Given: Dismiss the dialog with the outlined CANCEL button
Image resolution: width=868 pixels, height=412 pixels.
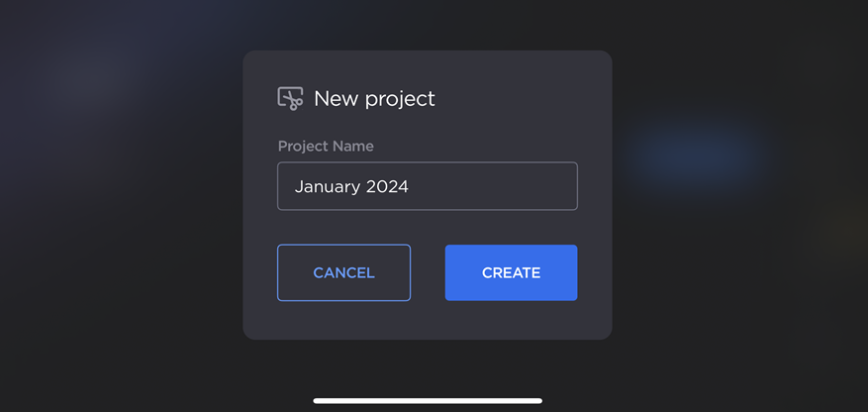Looking at the screenshot, I should point(343,272).
